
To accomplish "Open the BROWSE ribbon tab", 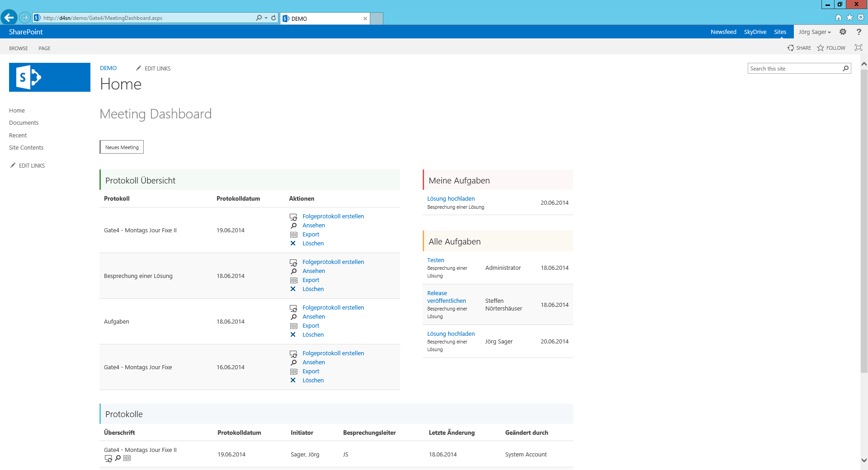I will [19, 48].
